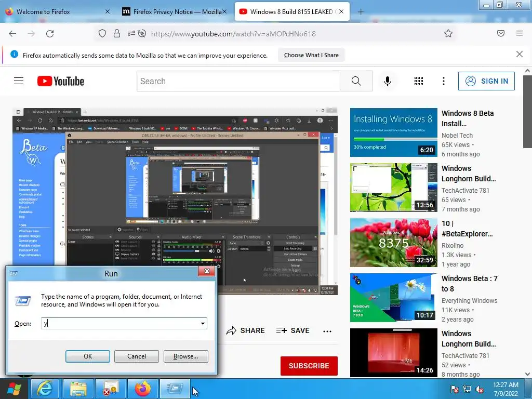
Task: Click SAVE below the video
Action: tap(292, 330)
